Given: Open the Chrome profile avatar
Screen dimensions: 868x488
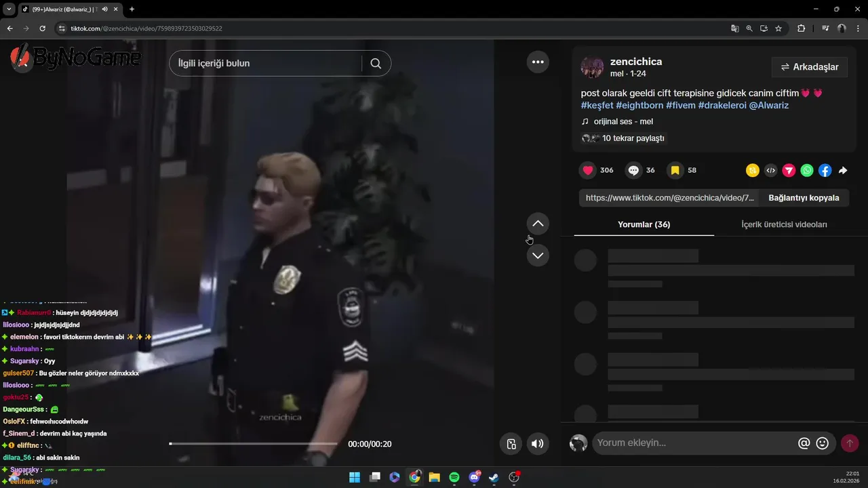Looking at the screenshot, I should (842, 28).
